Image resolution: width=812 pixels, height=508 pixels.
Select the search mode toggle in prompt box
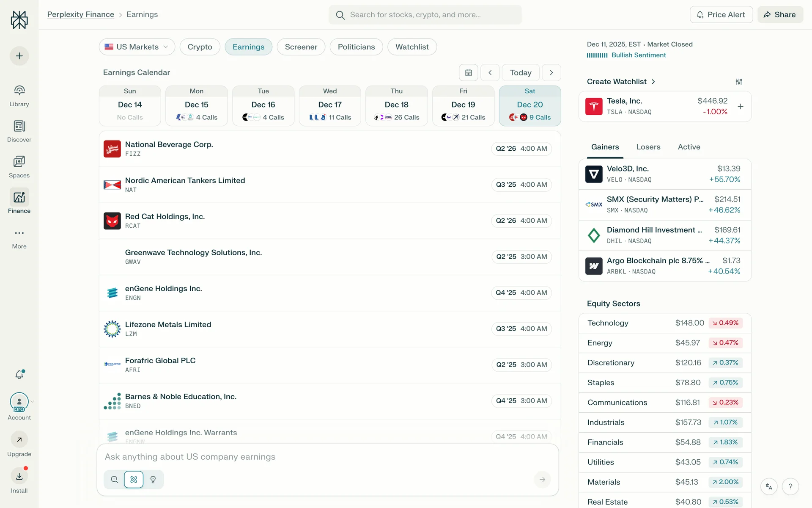tap(114, 480)
